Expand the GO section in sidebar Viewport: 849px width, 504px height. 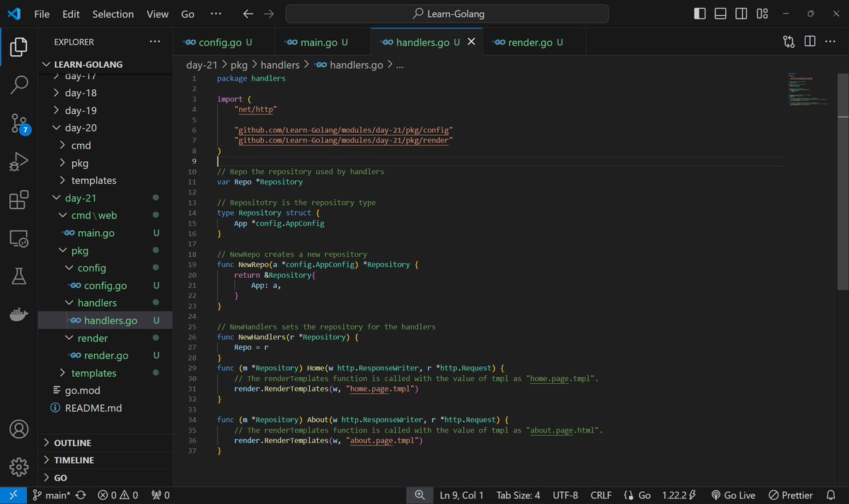[x=105, y=478]
